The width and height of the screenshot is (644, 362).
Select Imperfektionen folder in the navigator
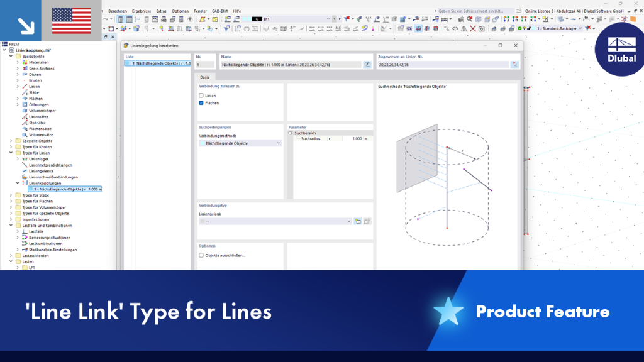pos(36,219)
